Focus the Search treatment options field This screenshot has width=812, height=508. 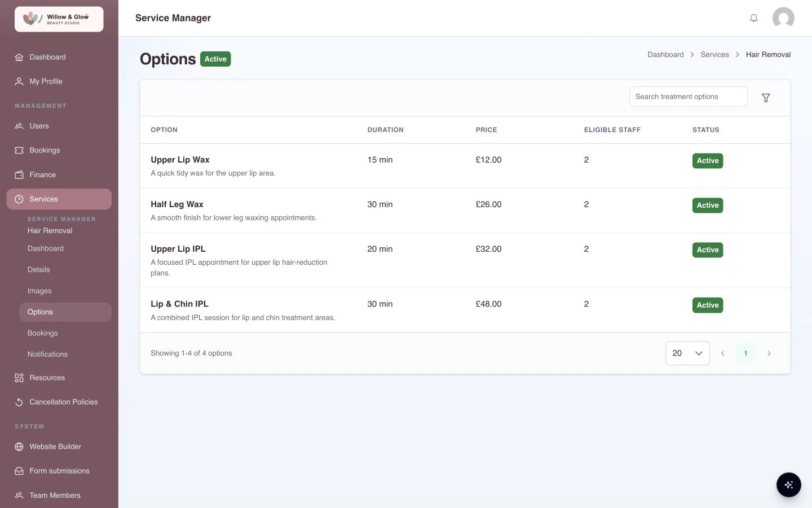coord(689,97)
